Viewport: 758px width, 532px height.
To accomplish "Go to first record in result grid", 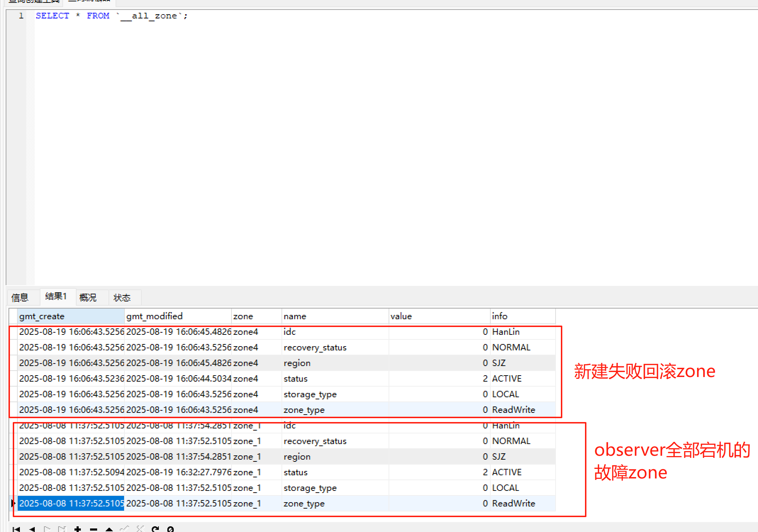I will click(x=16, y=529).
